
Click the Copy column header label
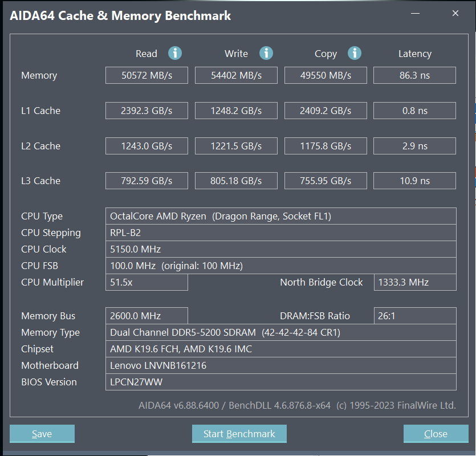pos(326,54)
